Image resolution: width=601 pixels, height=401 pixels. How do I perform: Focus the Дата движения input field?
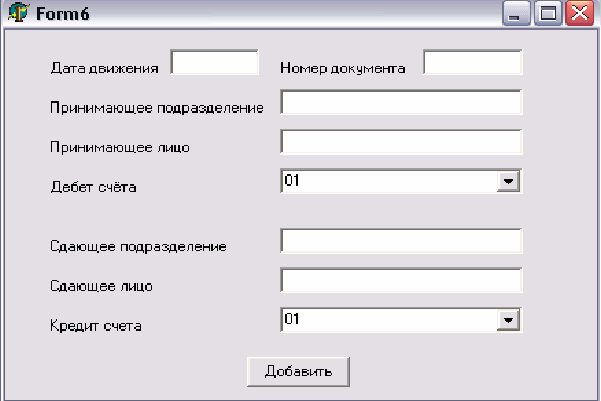215,63
